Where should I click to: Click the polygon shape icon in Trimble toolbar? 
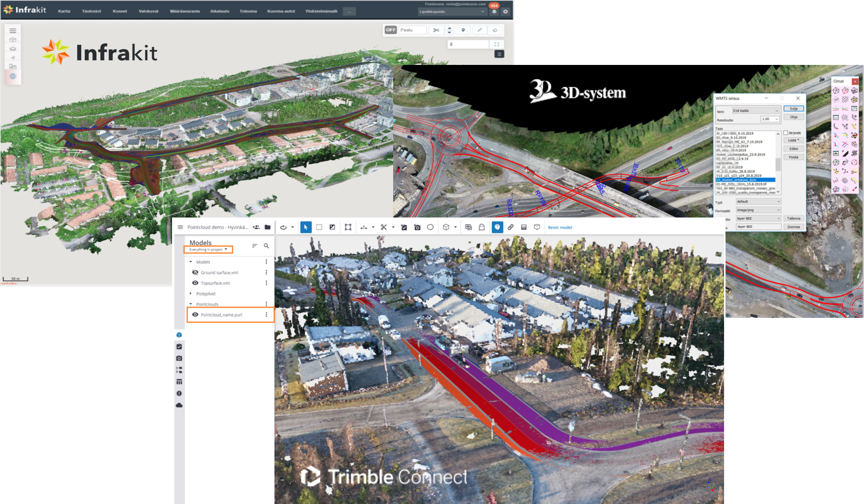click(x=430, y=227)
